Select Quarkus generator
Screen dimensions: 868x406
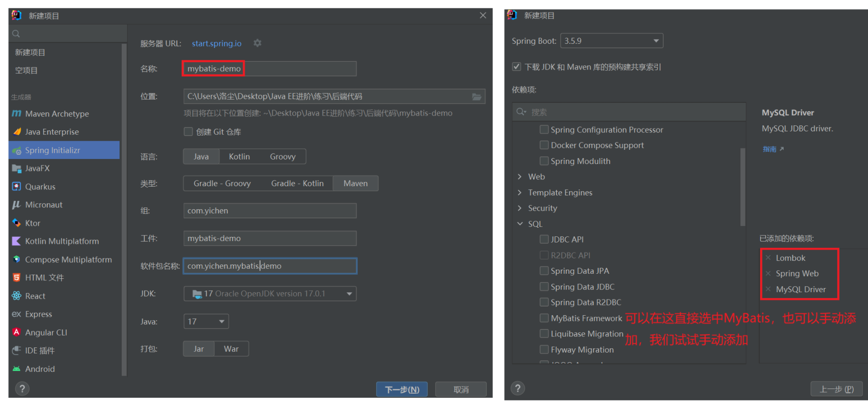(64, 187)
